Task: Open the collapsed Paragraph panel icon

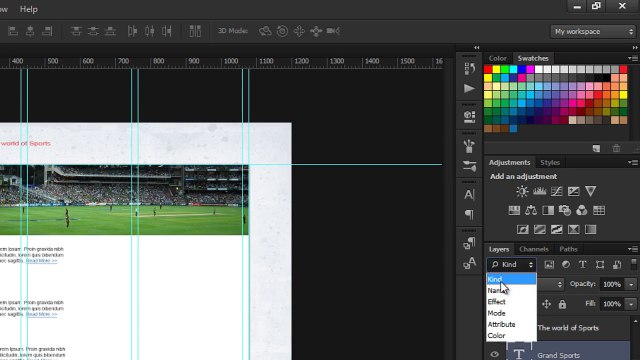Action: pyautogui.click(x=469, y=214)
